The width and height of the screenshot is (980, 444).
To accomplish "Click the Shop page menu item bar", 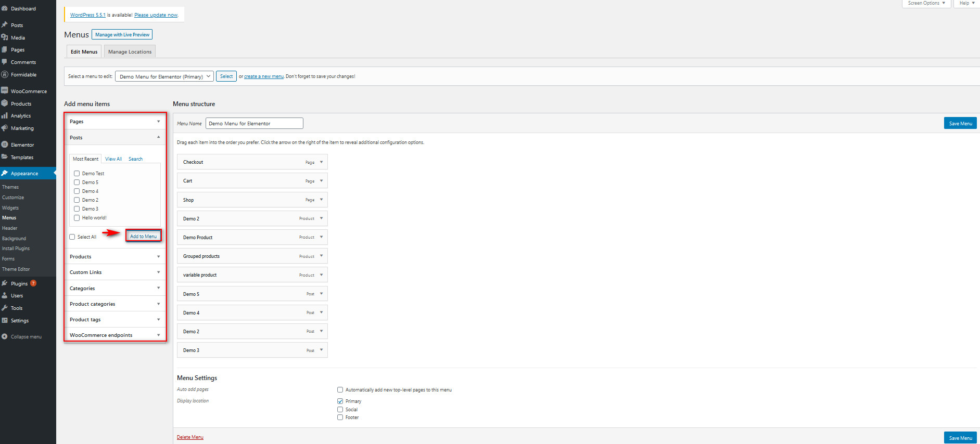I will coord(252,200).
